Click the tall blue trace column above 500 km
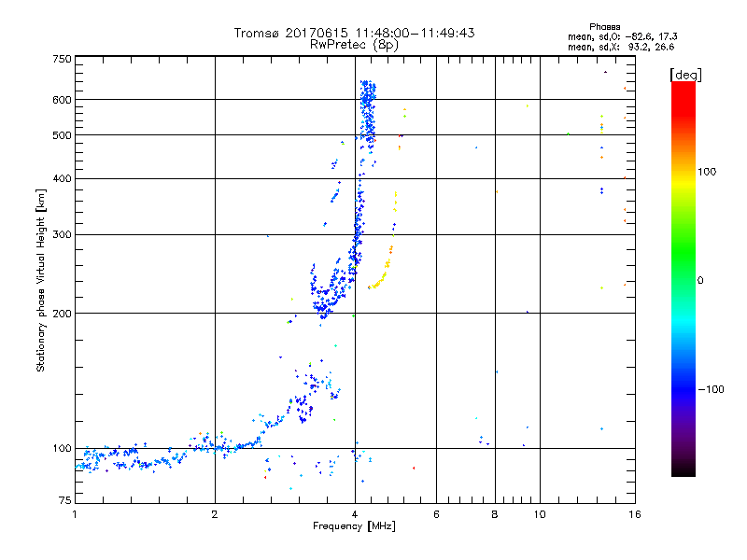 [368, 110]
